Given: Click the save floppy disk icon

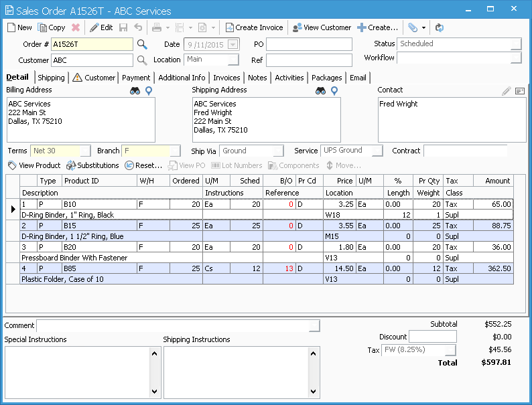Looking at the screenshot, I should pyautogui.click(x=123, y=27).
